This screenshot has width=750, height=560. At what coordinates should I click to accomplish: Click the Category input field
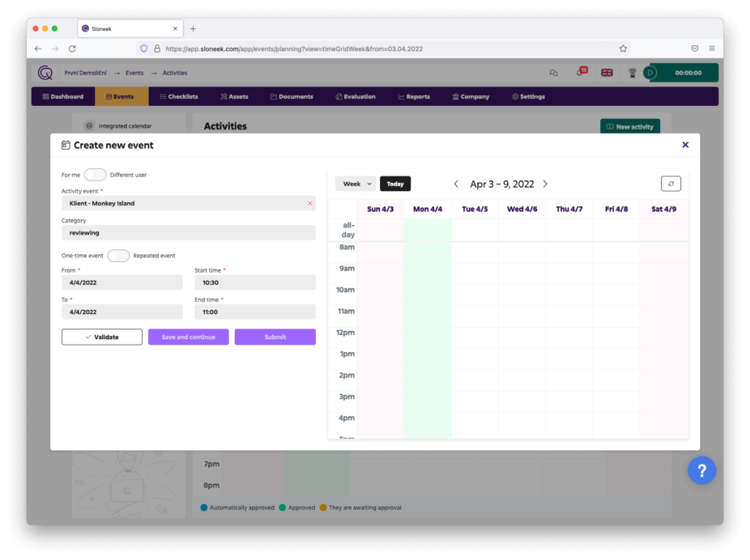[188, 232]
